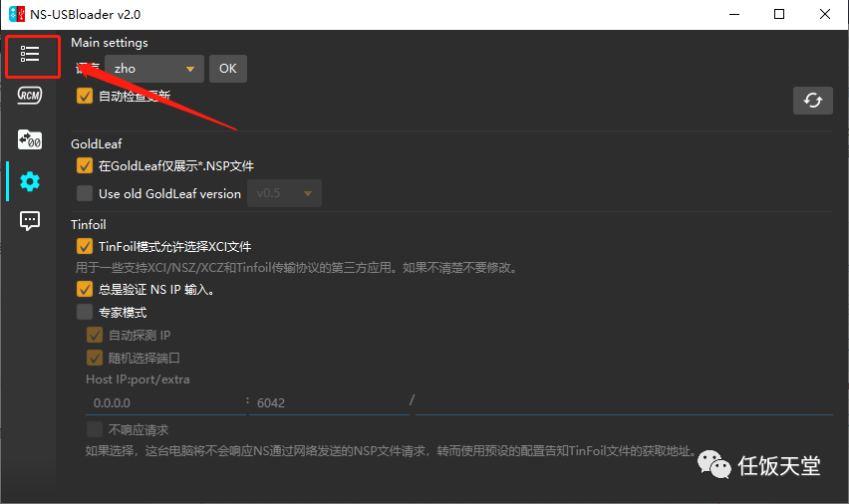Toggle the 自动探测 IP checkbox
Image resolution: width=849 pixels, height=504 pixels.
point(95,335)
